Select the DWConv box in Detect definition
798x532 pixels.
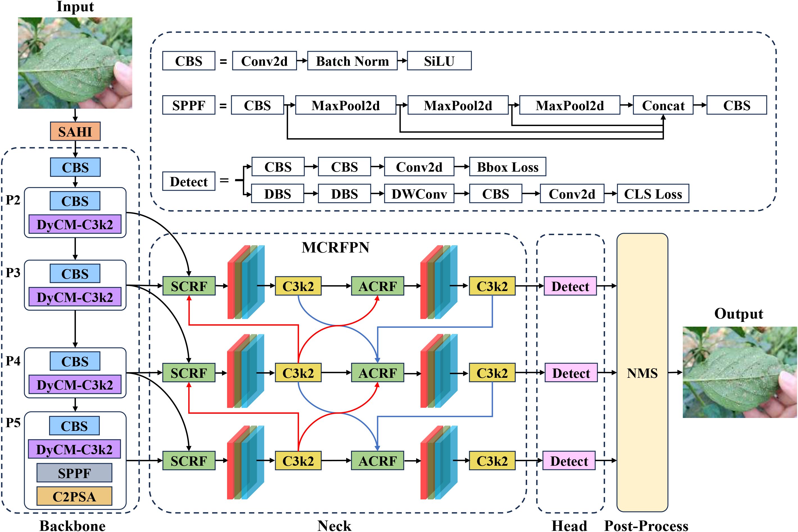click(x=419, y=194)
